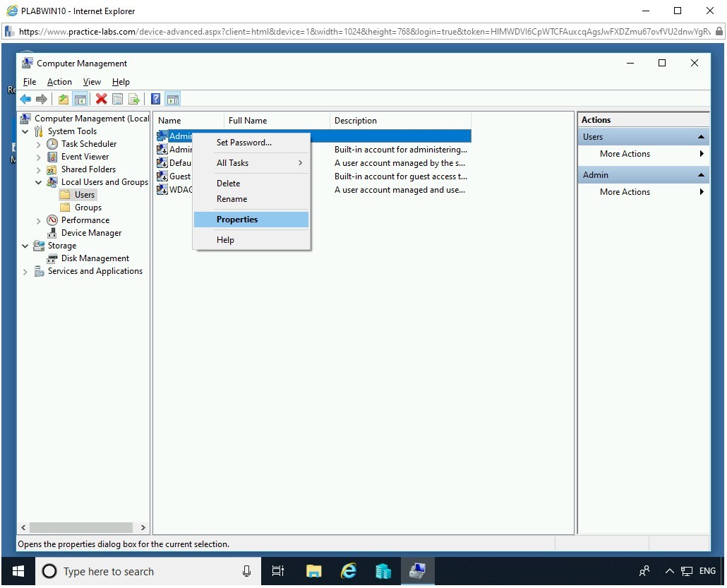727x588 pixels.
Task: Open All Tasks submenu in context menu
Action: [x=252, y=163]
